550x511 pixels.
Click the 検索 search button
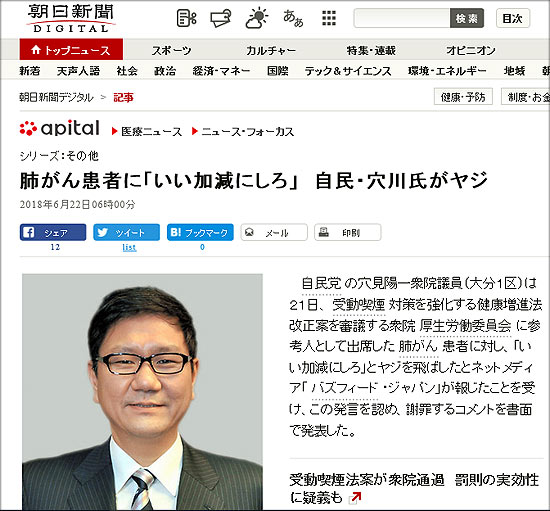tap(467, 18)
